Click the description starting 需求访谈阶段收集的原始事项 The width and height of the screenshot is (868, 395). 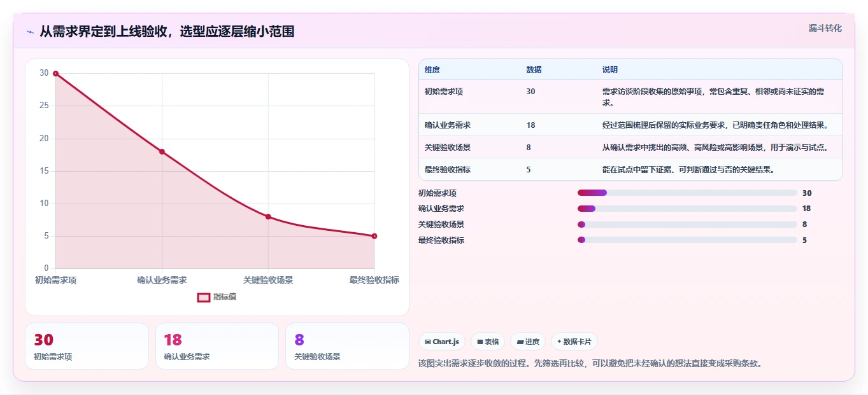pyautogui.click(x=714, y=97)
